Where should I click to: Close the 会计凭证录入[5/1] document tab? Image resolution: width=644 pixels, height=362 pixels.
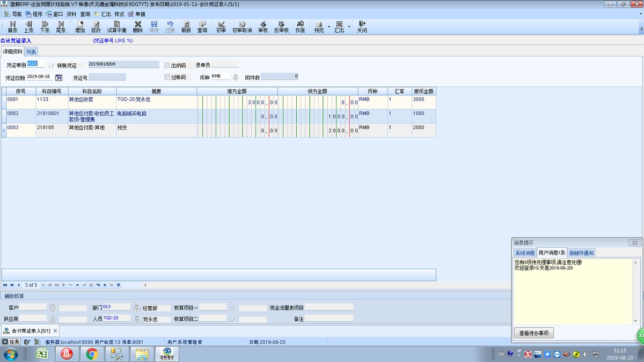coord(55,331)
